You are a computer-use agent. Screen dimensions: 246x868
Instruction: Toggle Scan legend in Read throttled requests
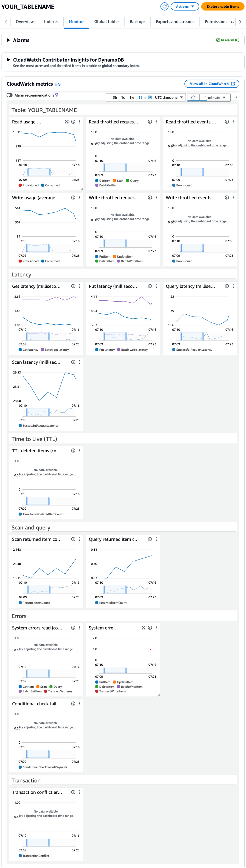tap(118, 181)
